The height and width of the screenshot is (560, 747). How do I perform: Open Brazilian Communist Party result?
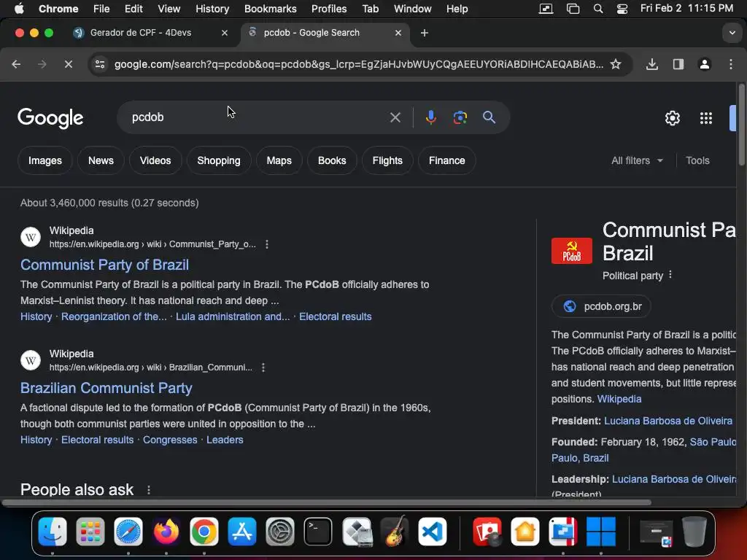(x=106, y=388)
